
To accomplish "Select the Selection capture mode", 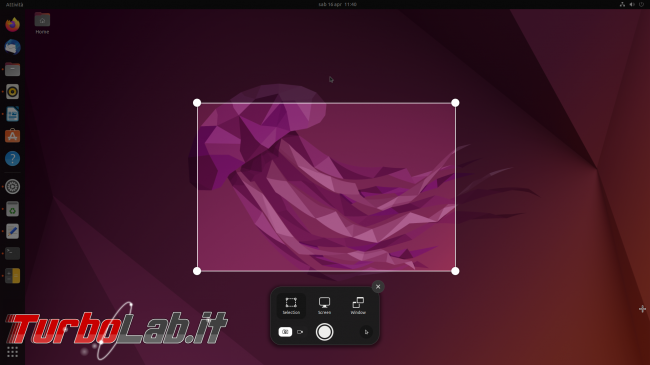I will (291, 306).
